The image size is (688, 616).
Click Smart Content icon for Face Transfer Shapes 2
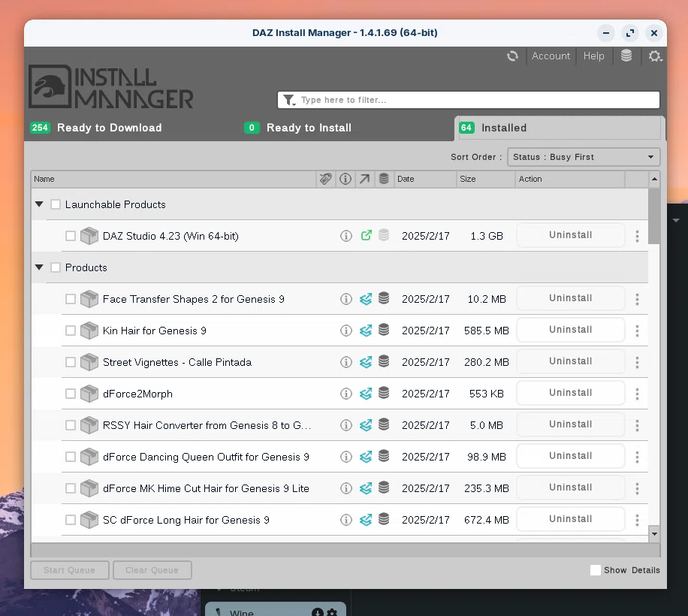tap(366, 299)
